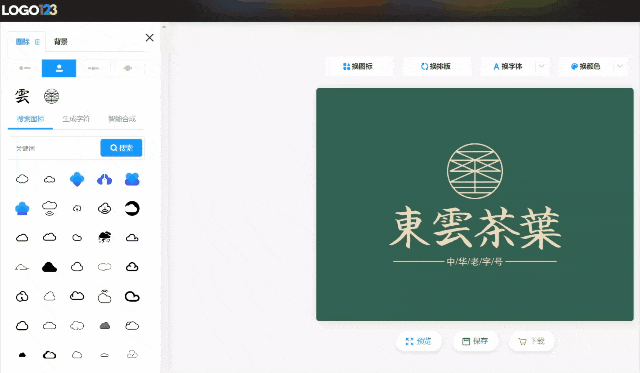The image size is (640, 373).
Task: Click the 雲 character glyph in panel
Action: [x=22, y=96]
